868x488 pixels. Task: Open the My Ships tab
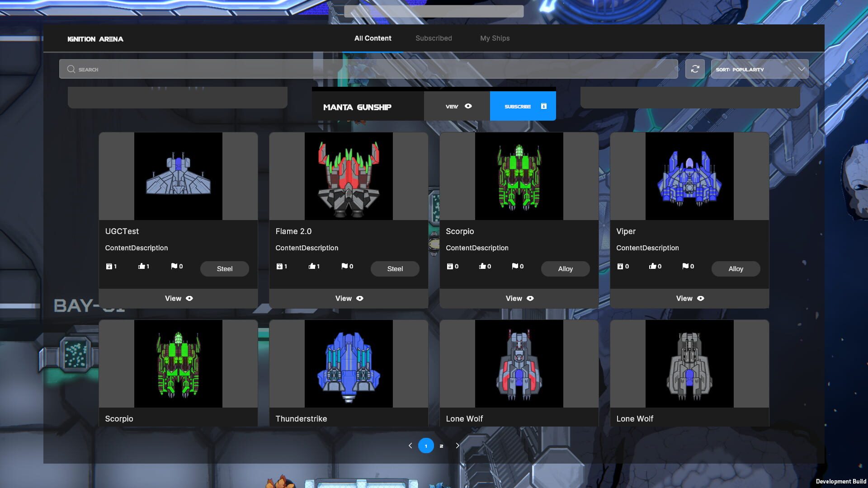(495, 38)
